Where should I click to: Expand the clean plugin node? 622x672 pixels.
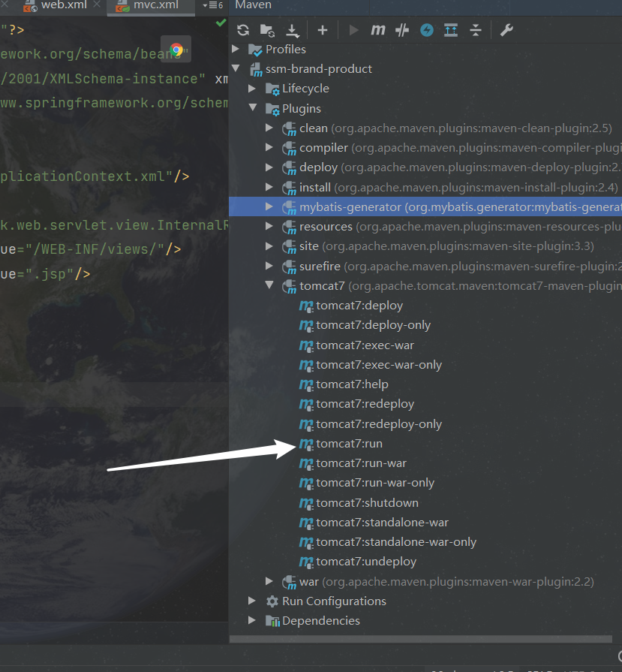click(x=269, y=128)
